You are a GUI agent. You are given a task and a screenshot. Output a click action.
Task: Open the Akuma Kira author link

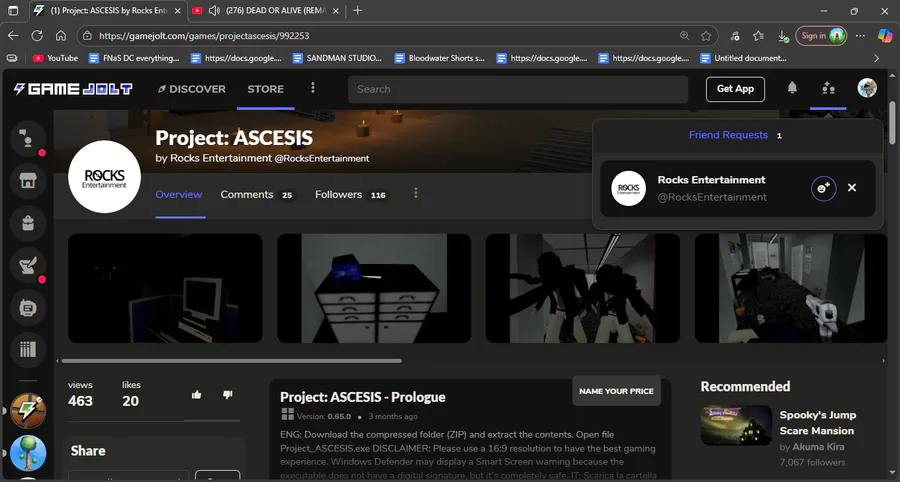[818, 446]
